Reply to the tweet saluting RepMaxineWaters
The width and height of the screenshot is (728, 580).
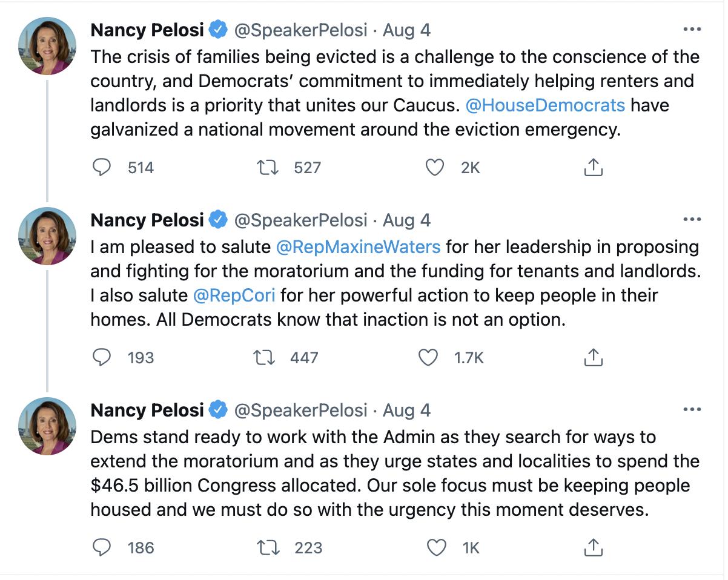pos(102,358)
